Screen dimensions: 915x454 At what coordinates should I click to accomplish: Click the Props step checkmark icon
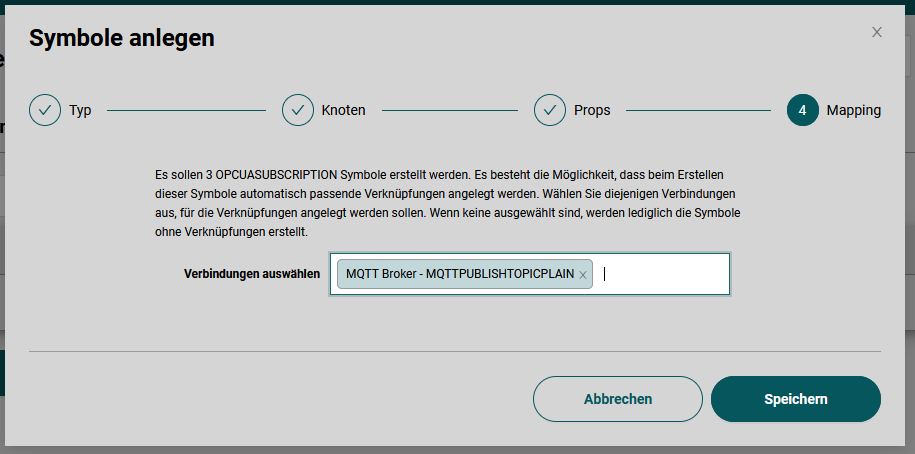coord(550,110)
